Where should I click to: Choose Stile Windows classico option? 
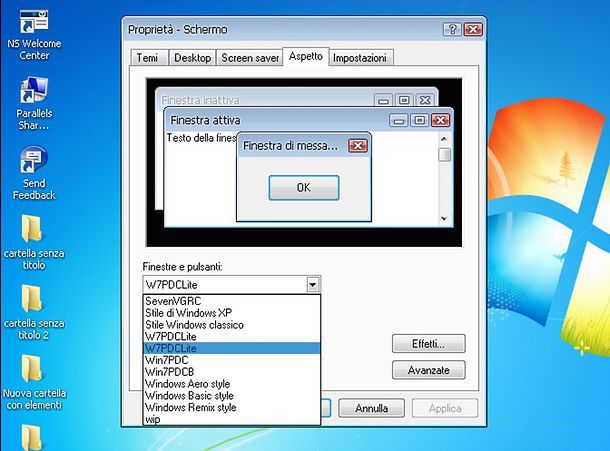pyautogui.click(x=232, y=325)
